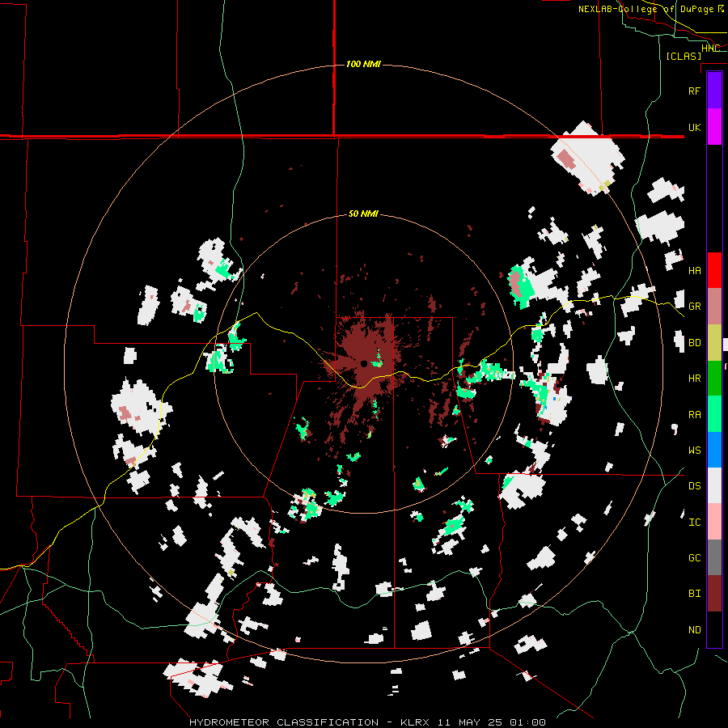Screen dimensions: 728x728
Task: Select the DS legend label
Action: (x=694, y=486)
